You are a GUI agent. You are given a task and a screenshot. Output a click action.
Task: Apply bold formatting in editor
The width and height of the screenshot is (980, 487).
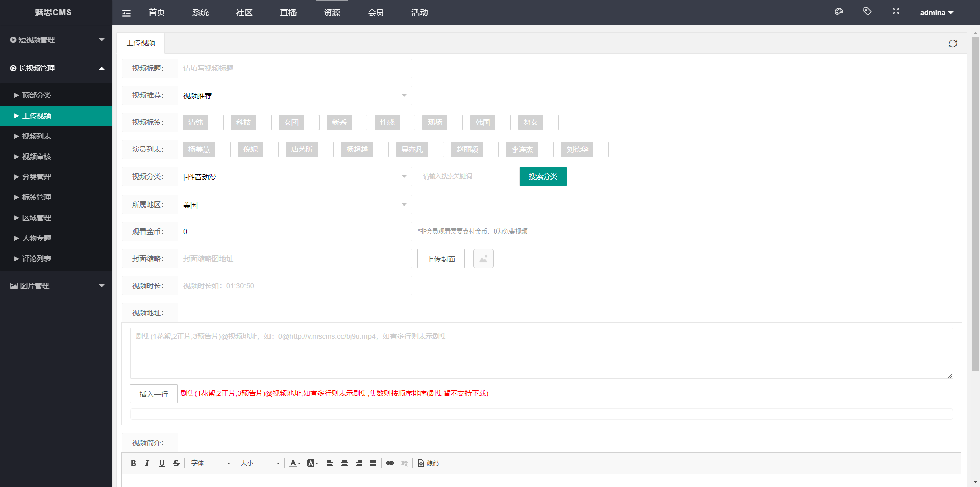pos(133,463)
